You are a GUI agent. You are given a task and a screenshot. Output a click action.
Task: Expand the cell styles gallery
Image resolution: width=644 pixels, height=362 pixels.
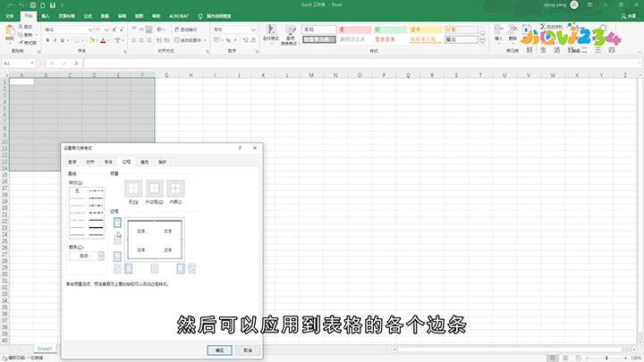coord(483,42)
